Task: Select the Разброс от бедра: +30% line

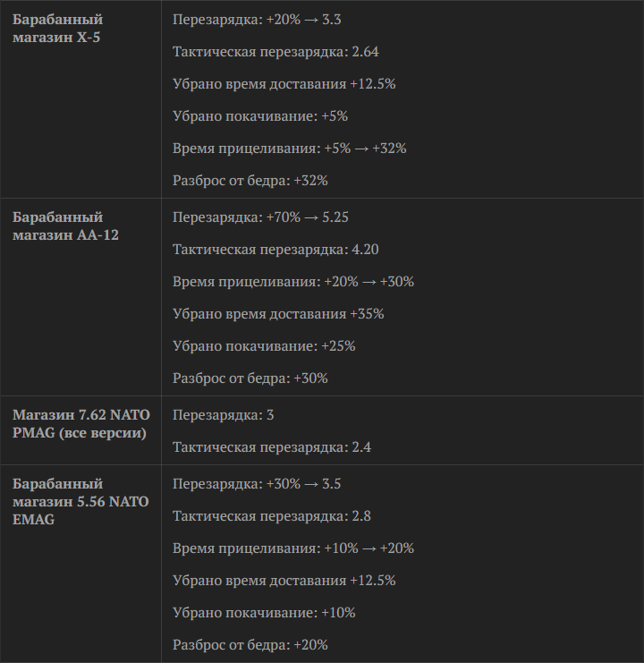Action: (x=250, y=378)
